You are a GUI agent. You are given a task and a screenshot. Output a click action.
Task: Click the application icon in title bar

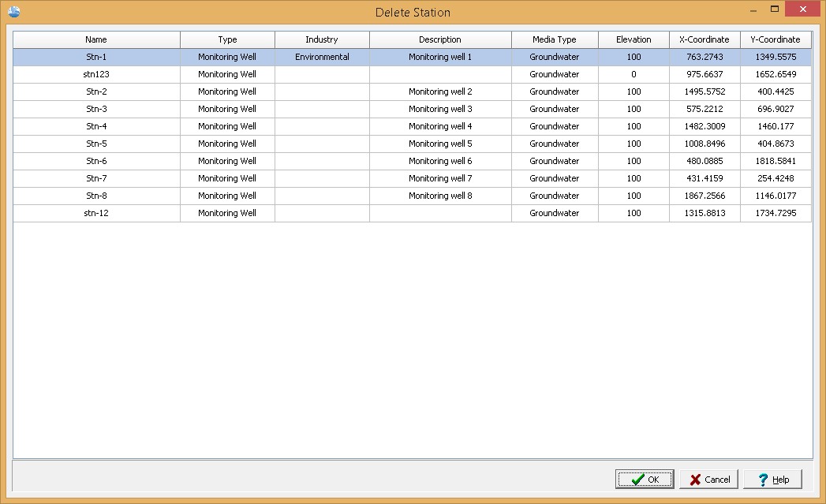pos(13,11)
